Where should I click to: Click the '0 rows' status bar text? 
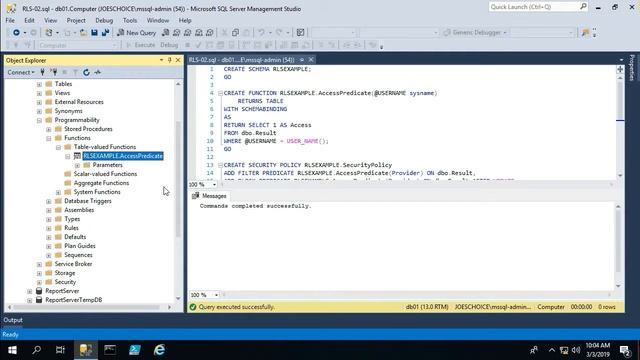pyautogui.click(x=607, y=307)
